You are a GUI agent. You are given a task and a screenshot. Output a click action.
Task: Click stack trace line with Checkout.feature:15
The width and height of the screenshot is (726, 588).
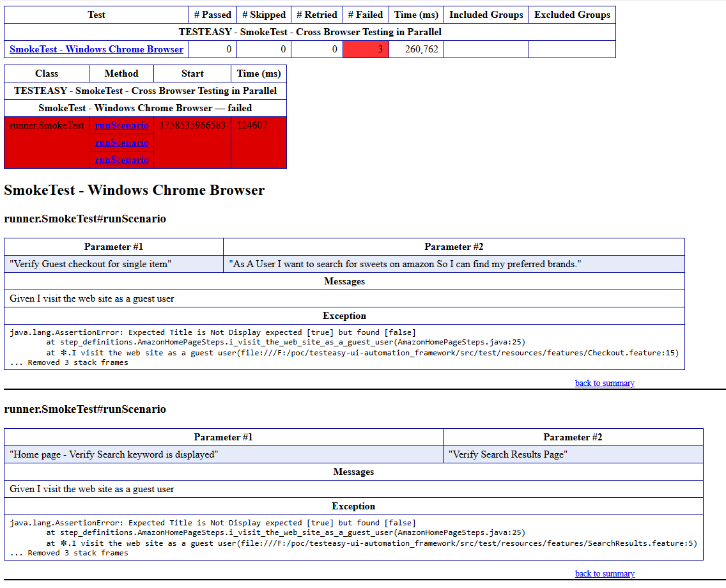(362, 352)
